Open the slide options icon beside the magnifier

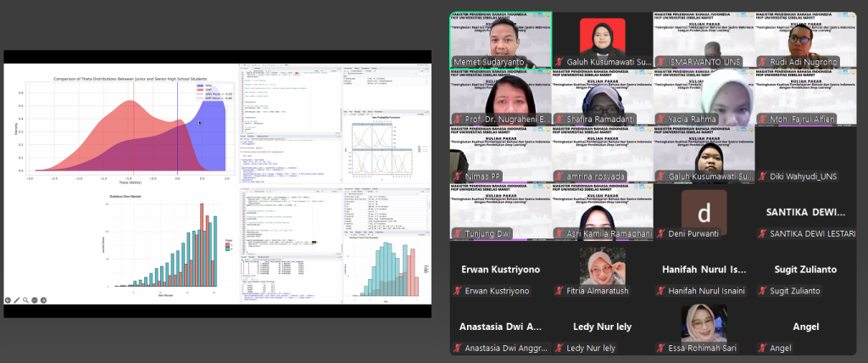(x=36, y=299)
